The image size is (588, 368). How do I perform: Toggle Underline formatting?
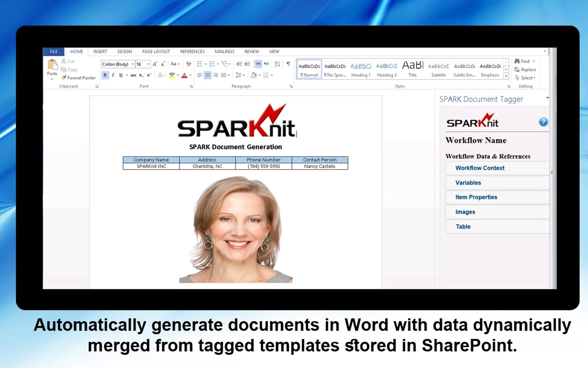click(121, 75)
